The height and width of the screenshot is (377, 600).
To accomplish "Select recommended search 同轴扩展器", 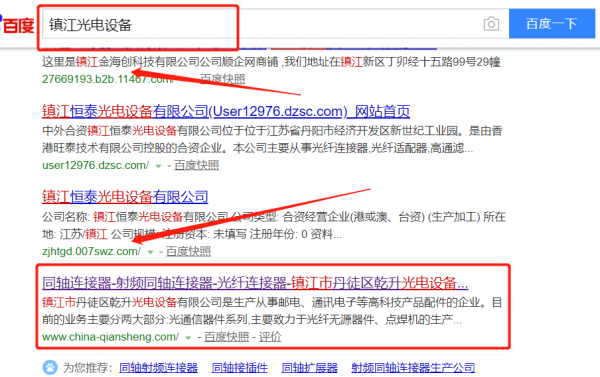I will point(310,368).
